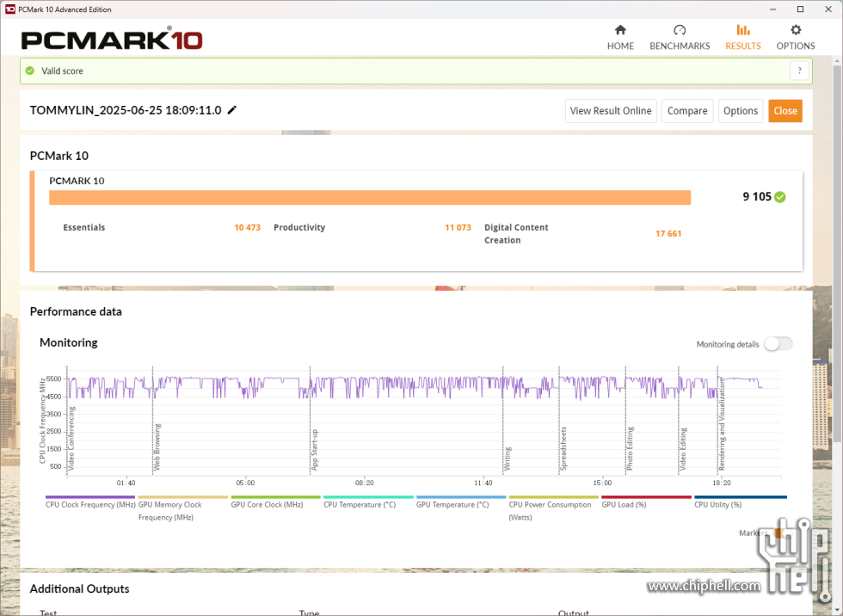Toggle CPU Utility (%) legend series
The height and width of the screenshot is (616, 843).
(741, 503)
